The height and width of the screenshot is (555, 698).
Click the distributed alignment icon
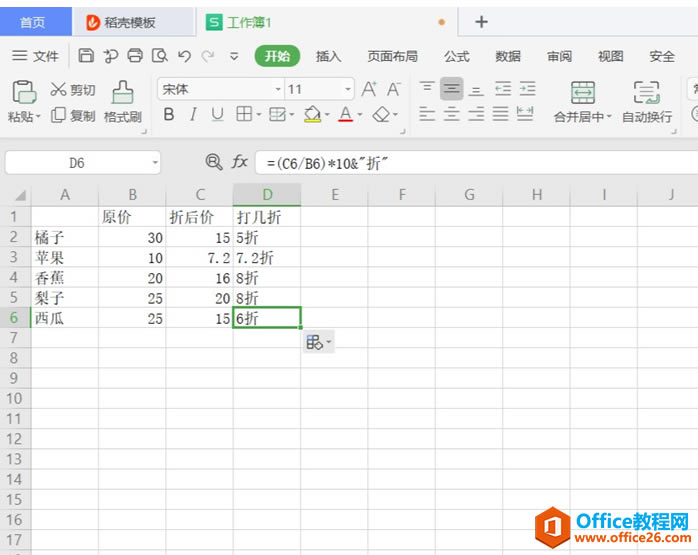(525, 114)
